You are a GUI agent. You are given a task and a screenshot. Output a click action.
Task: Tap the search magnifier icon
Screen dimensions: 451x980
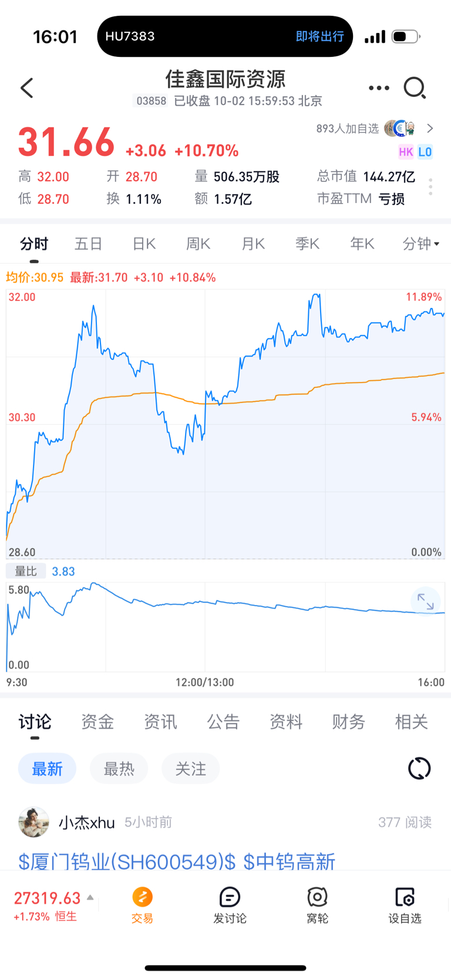415,88
